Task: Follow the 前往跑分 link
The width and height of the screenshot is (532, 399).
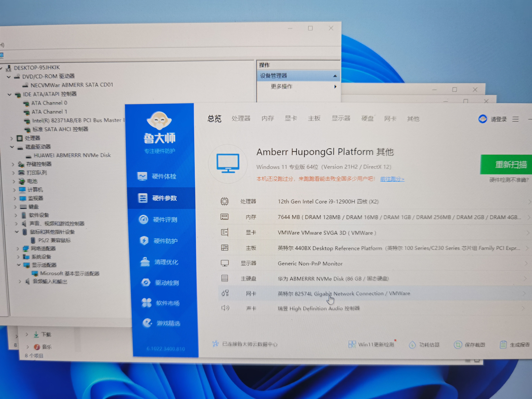Action: 392,179
